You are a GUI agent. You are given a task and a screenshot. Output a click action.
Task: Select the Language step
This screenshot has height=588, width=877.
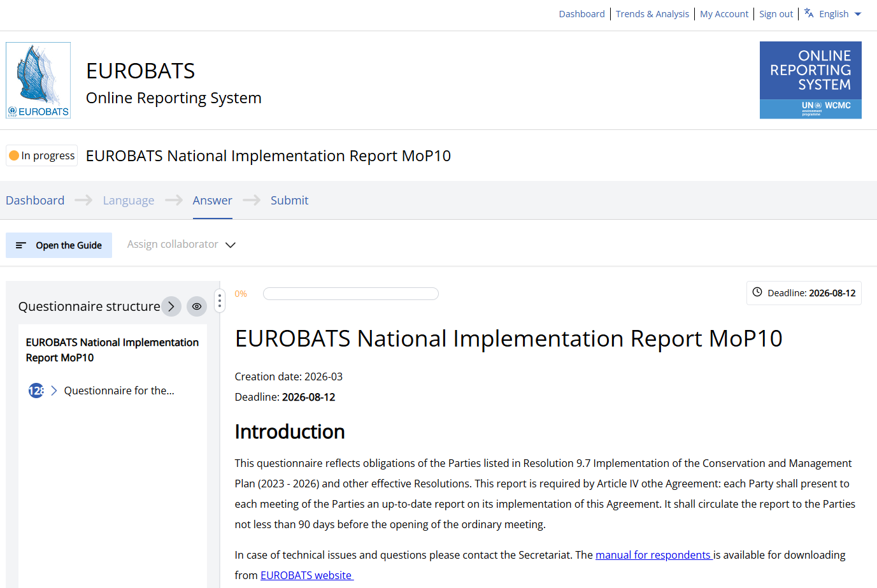pos(129,200)
